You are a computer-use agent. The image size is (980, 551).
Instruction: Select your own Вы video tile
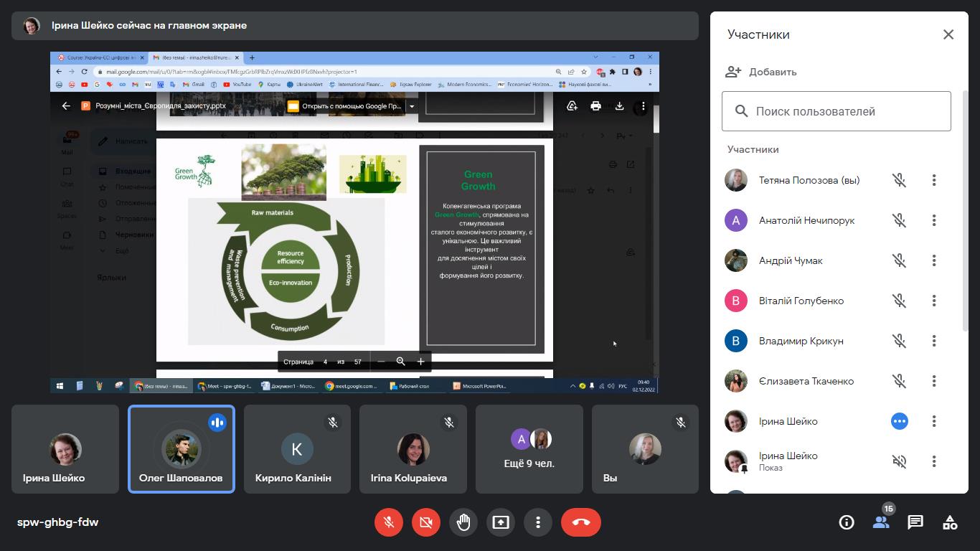coord(645,449)
